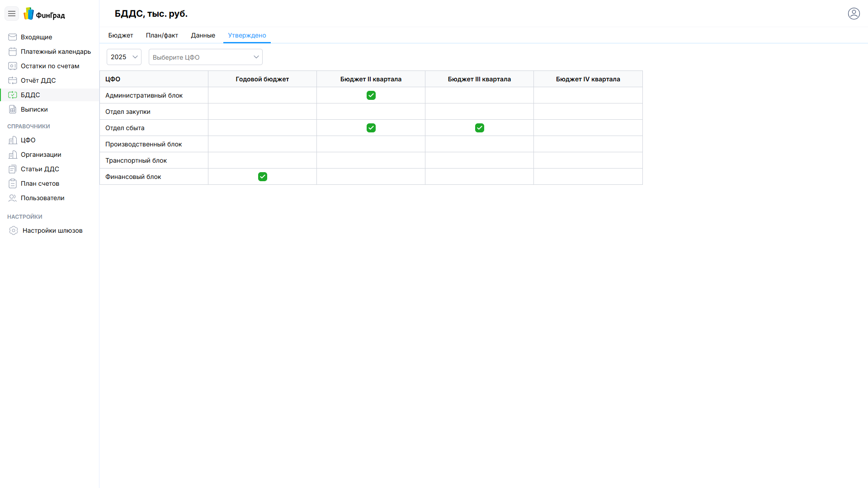
Task: Toggle Финансовый блок годовой бюджет checkmark
Action: tap(262, 177)
